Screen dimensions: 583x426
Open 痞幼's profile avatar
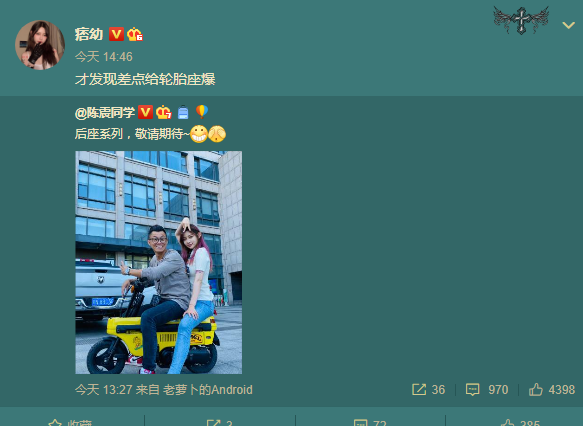click(x=40, y=45)
